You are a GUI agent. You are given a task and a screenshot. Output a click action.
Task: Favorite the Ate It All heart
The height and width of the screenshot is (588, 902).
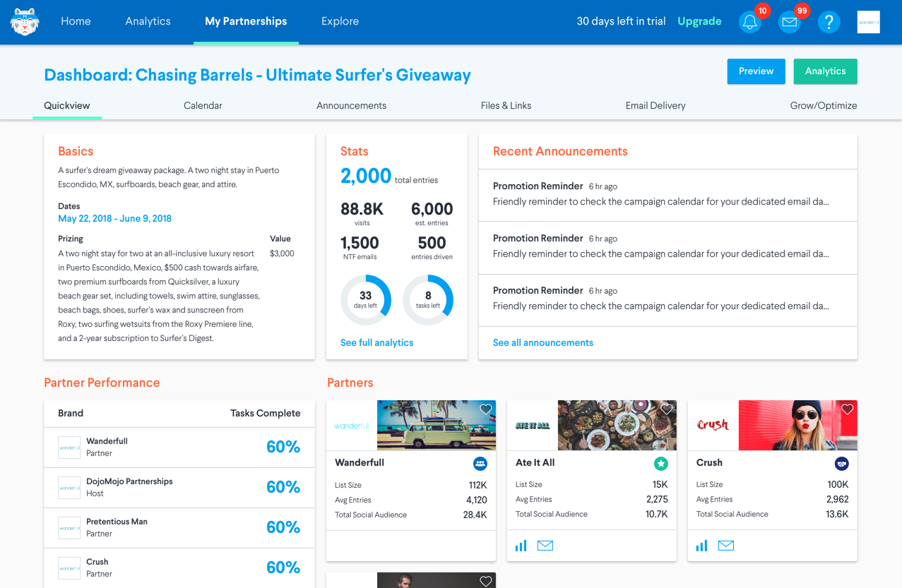point(667,409)
